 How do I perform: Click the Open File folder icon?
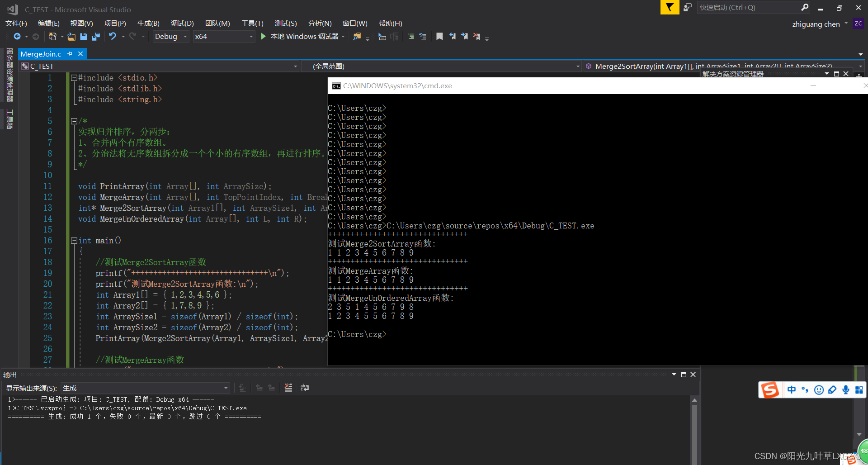click(71, 37)
